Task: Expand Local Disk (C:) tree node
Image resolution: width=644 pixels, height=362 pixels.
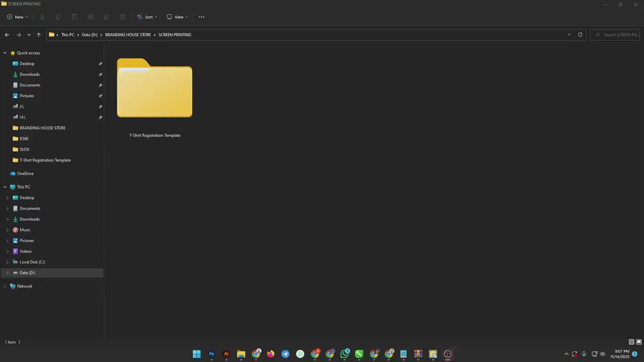Action: [x=7, y=262]
